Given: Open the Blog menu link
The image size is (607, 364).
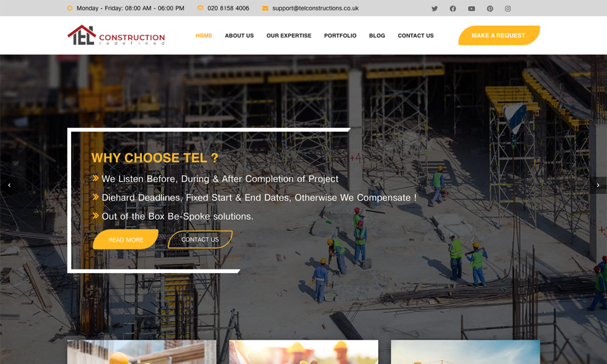Looking at the screenshot, I should [377, 36].
